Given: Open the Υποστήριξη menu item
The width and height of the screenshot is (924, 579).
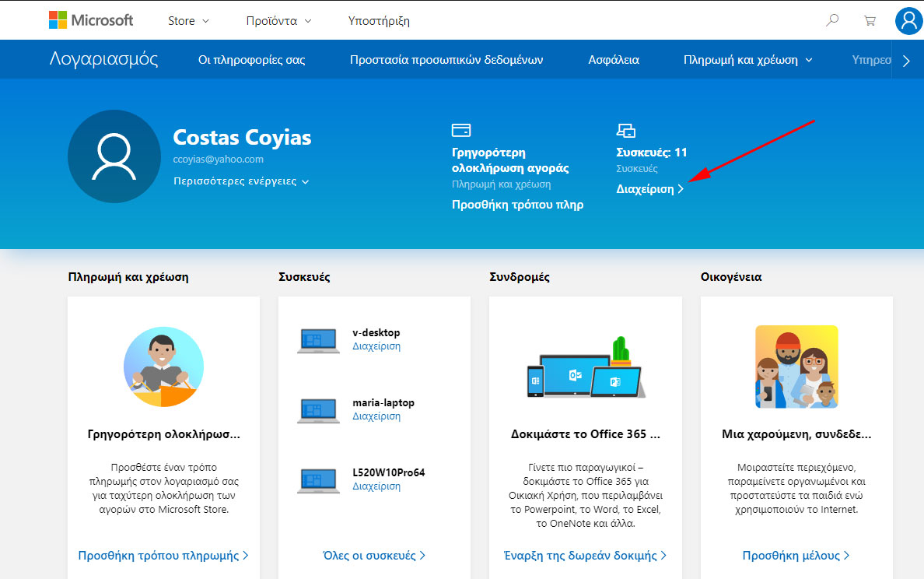Looking at the screenshot, I should click(x=379, y=21).
